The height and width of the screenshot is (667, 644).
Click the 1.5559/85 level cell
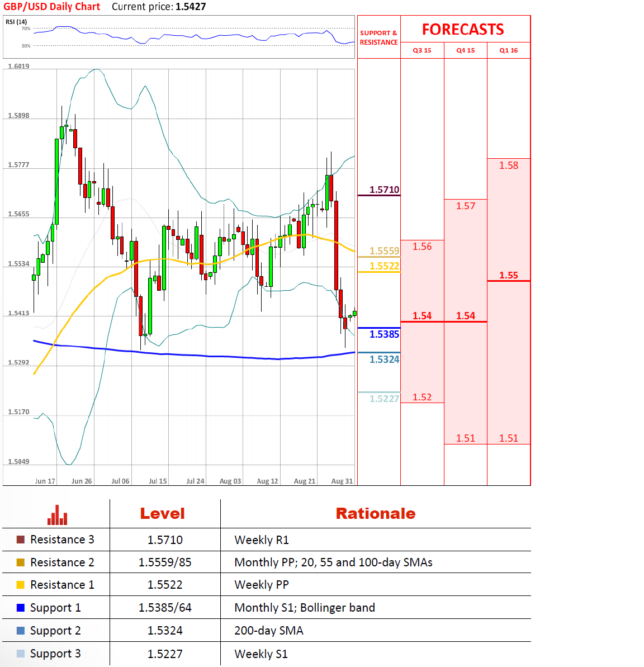coord(165,562)
